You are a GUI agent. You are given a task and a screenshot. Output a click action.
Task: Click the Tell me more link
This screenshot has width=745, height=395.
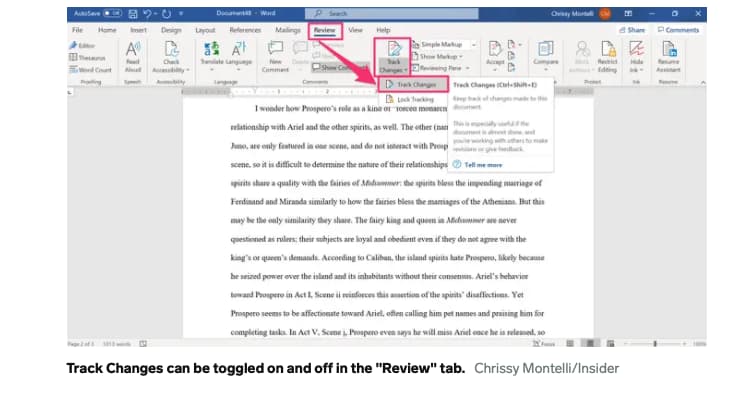click(483, 165)
